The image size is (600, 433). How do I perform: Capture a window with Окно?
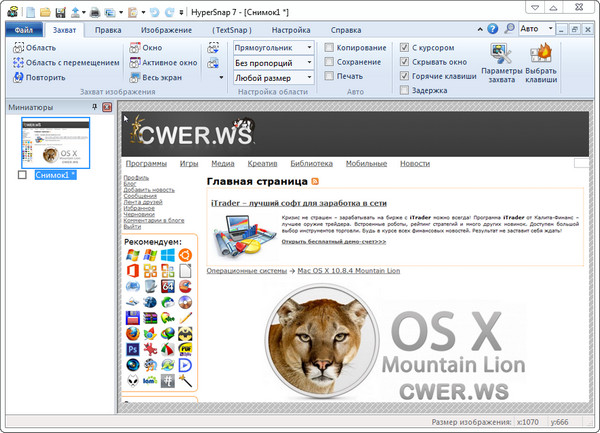pyautogui.click(x=145, y=48)
